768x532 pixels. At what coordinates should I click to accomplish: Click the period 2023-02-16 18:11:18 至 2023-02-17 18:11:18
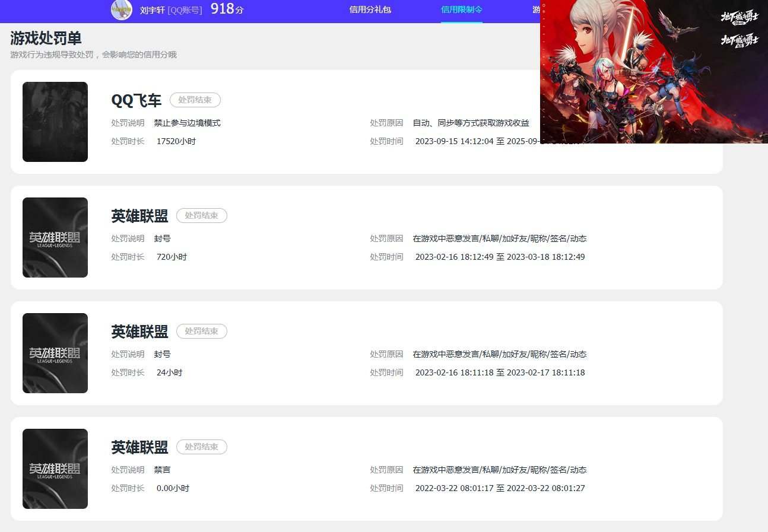coord(500,372)
